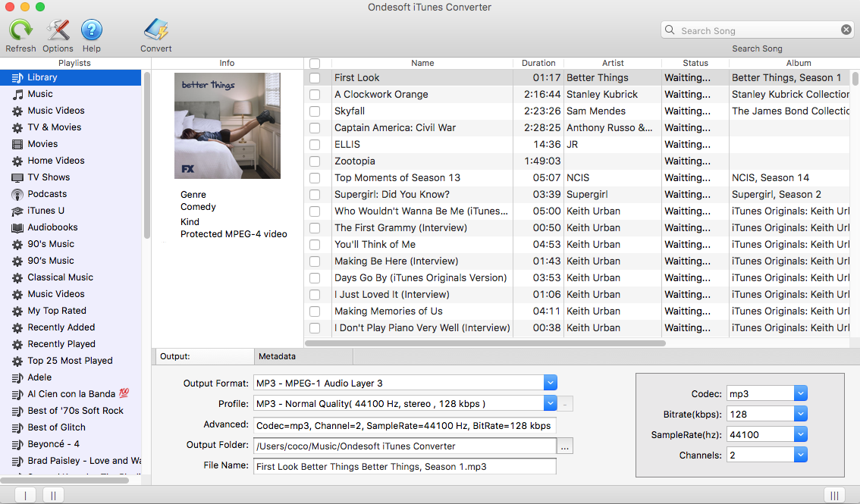Open the Output Format dropdown
Screen dimensions: 860x504
[x=550, y=383]
